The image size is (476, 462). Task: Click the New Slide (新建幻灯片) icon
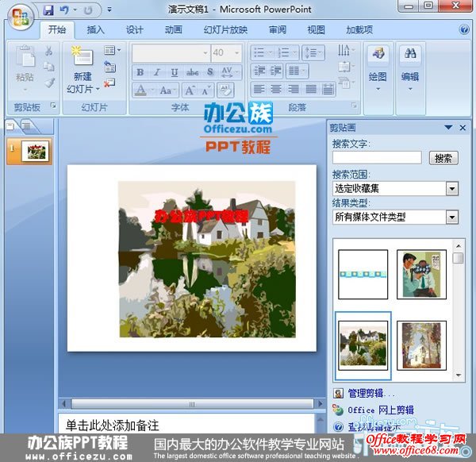pos(82,57)
